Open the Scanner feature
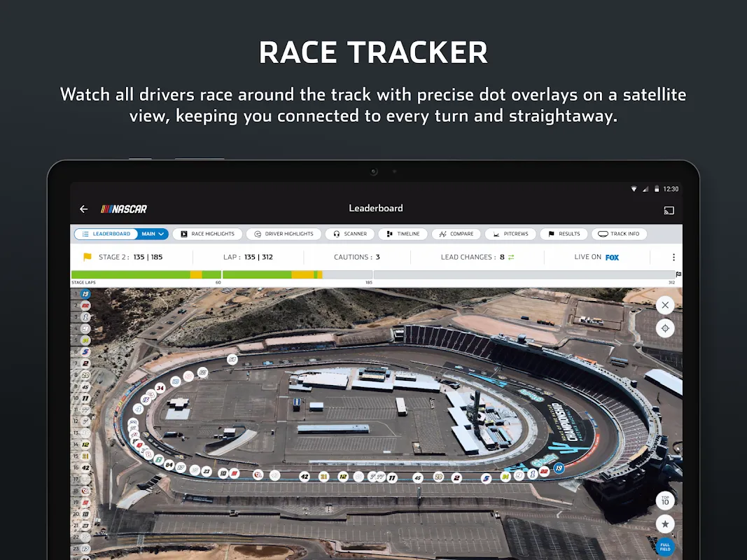Screen dimensions: 747x560 pyautogui.click(x=349, y=234)
